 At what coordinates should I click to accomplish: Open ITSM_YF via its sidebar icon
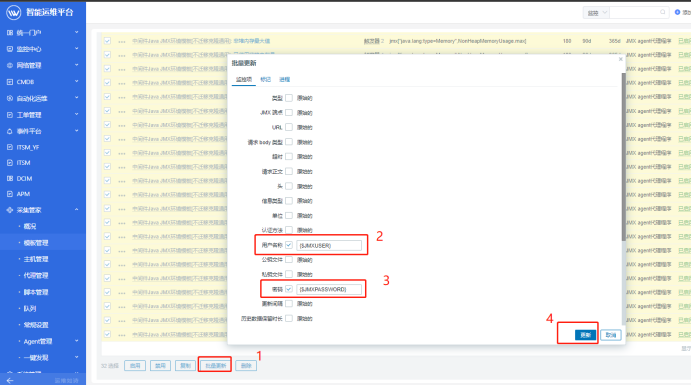(x=10, y=147)
